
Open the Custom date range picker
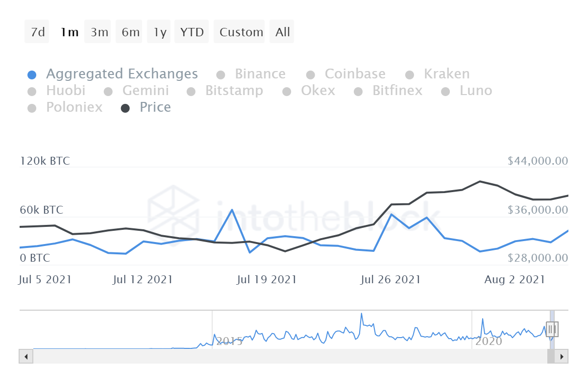click(241, 32)
